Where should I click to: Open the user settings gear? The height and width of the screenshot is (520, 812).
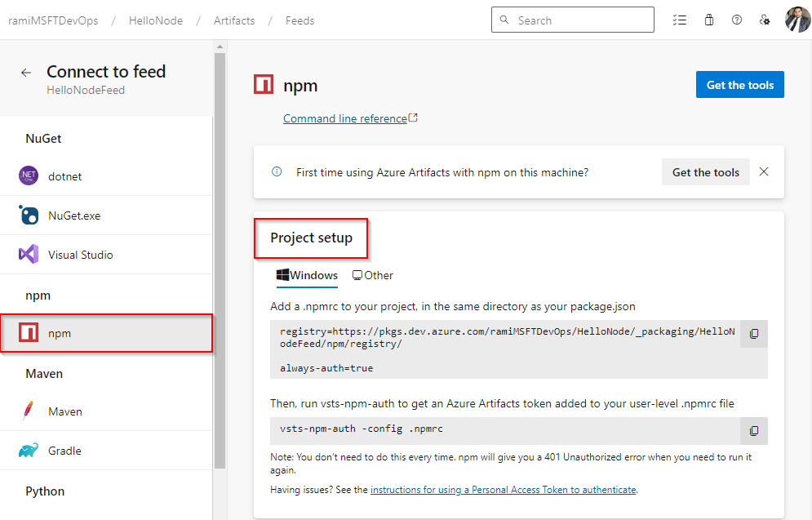pos(764,20)
